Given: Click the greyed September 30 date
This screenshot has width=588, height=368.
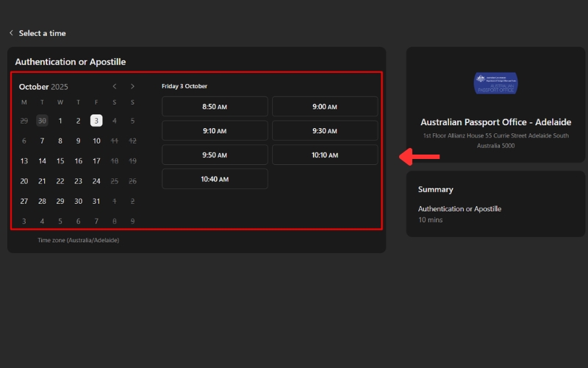Looking at the screenshot, I should point(42,121).
